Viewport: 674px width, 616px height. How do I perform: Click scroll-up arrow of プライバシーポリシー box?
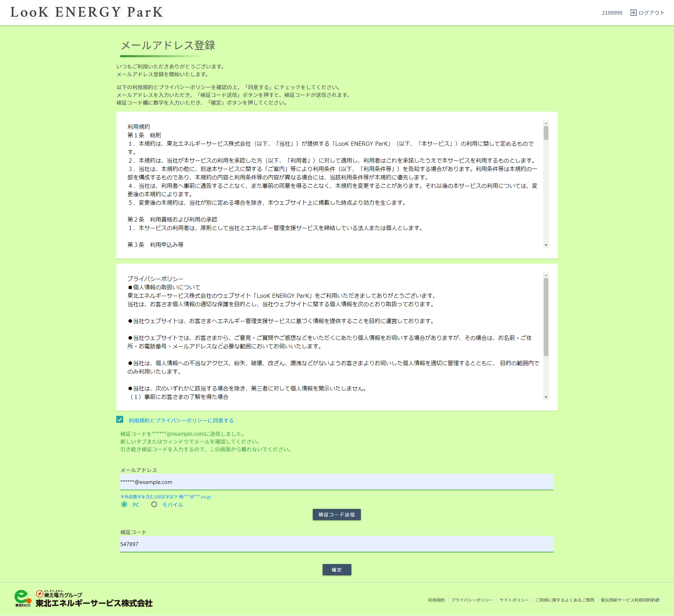546,275
